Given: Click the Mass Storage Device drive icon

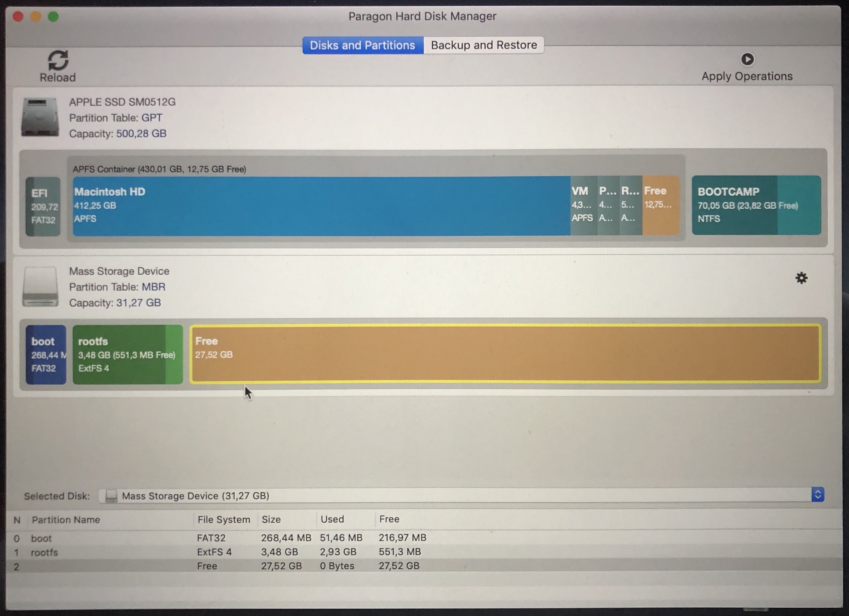Looking at the screenshot, I should click(x=40, y=287).
